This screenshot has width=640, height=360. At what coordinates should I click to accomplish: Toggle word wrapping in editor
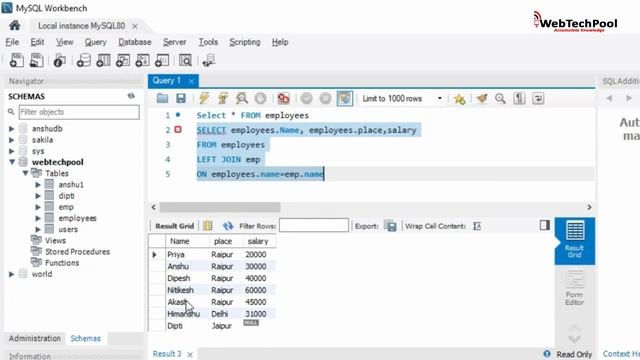pos(538,98)
